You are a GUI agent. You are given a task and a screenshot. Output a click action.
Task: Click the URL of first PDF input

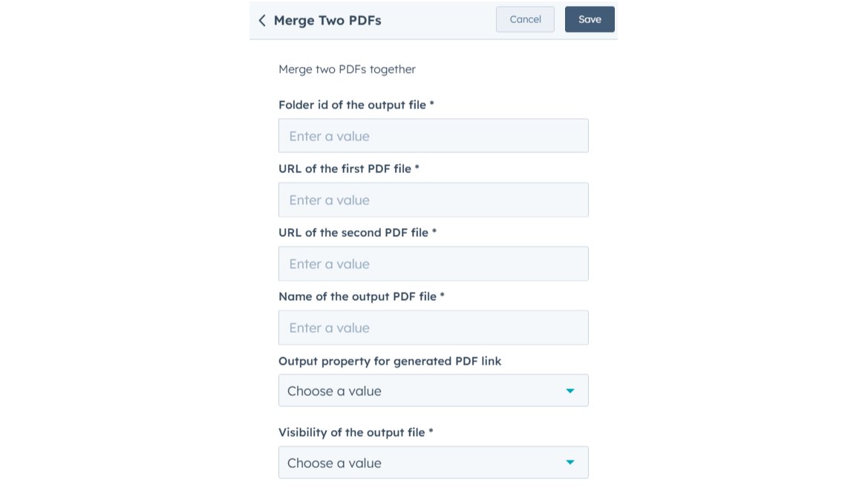[x=433, y=200]
